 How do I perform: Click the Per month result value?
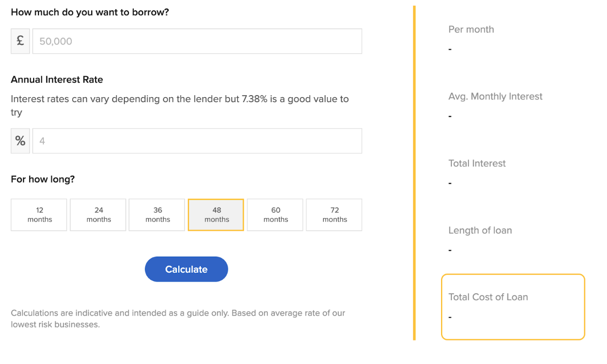coord(450,48)
